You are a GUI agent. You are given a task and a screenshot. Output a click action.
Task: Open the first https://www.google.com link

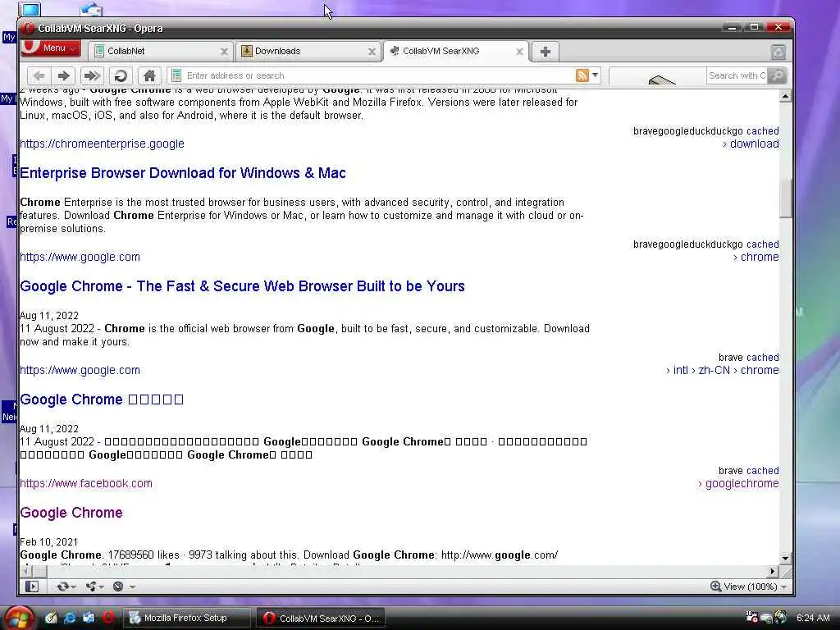click(x=80, y=257)
